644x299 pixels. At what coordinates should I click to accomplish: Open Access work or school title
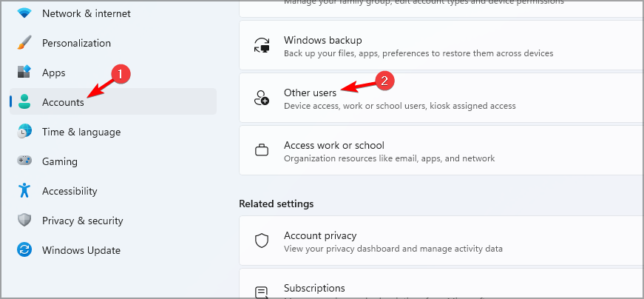pyautogui.click(x=333, y=145)
